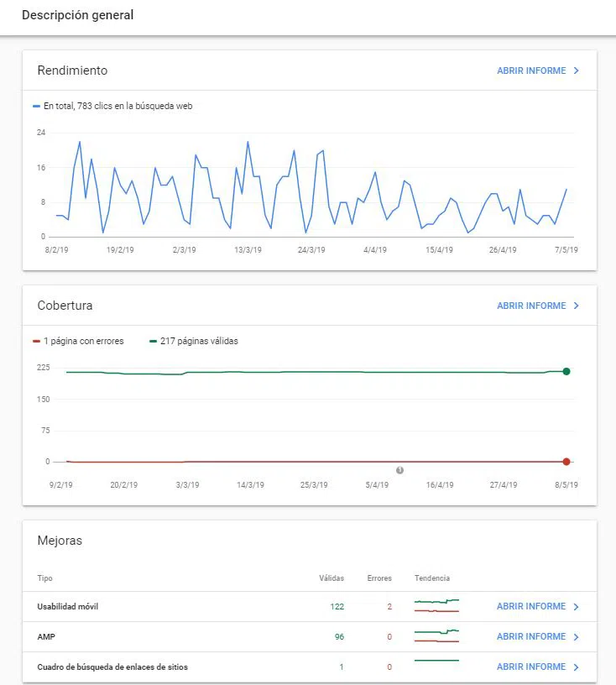Click the chevron arrow in the Usabilidad móvil row
This screenshot has height=685, width=616.
[x=577, y=606]
